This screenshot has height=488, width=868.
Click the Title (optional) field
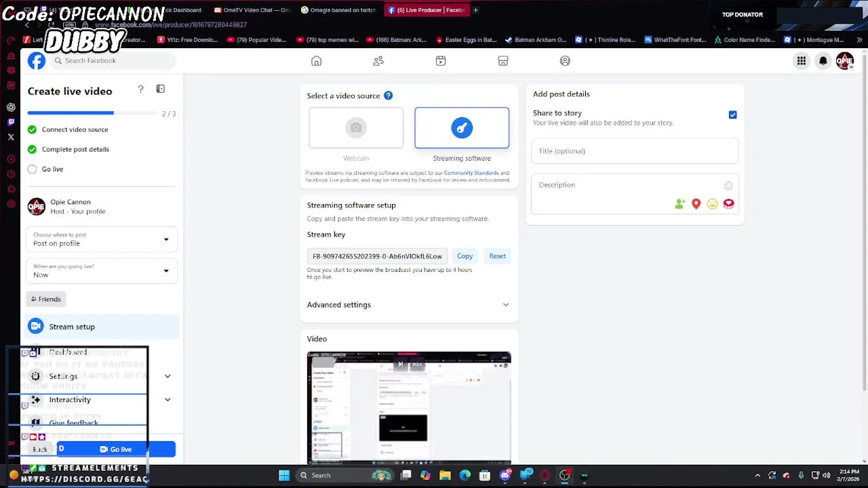[635, 151]
